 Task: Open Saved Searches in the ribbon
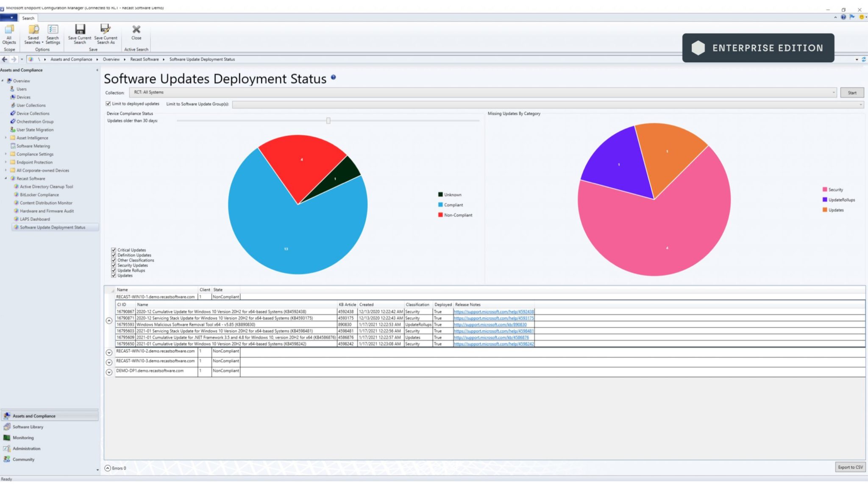tap(33, 34)
